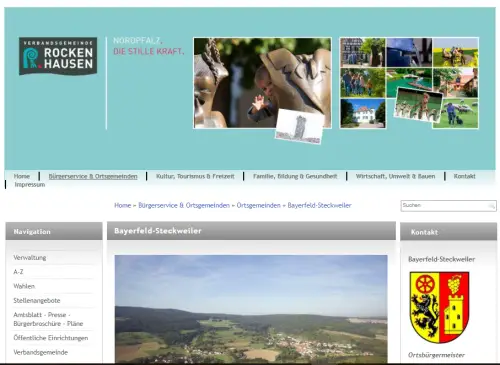Click the Rockenhausen Verbandsgemeinde logo
The image size is (500, 365).
pyautogui.click(x=58, y=56)
